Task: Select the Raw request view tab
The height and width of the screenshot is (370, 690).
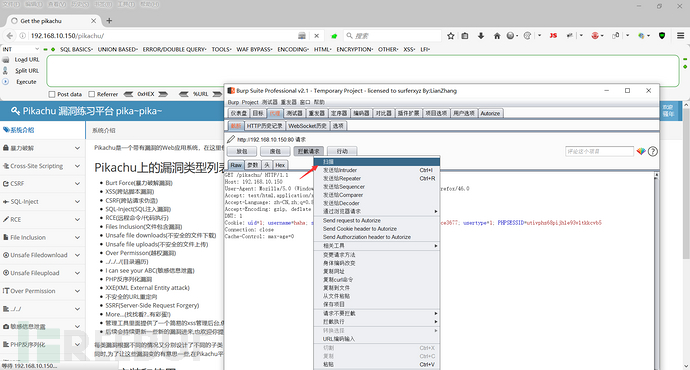Action: [236, 165]
